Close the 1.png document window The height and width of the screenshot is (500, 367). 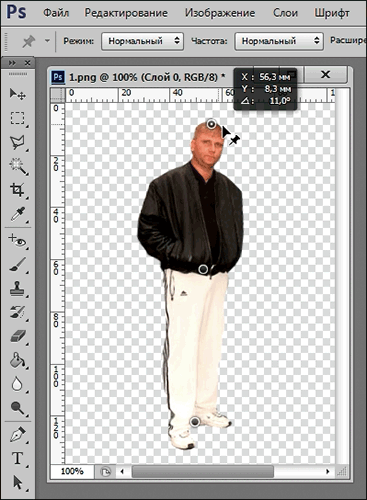[326, 74]
